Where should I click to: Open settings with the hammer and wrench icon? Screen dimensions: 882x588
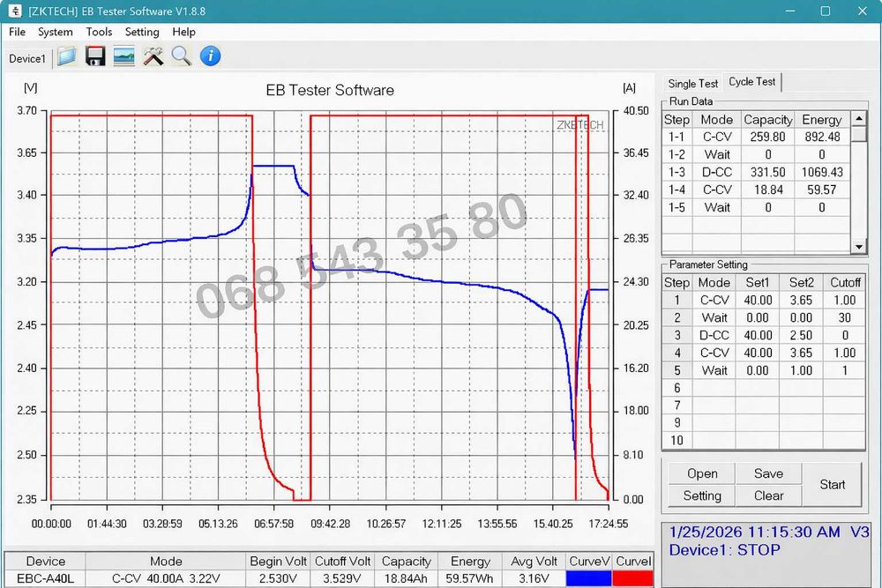click(153, 56)
